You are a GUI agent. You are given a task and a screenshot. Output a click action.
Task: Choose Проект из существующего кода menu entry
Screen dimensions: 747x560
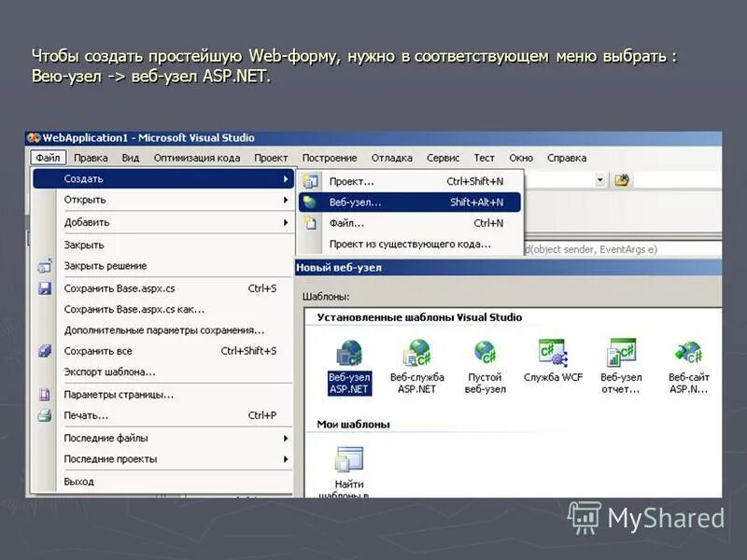tap(411, 243)
